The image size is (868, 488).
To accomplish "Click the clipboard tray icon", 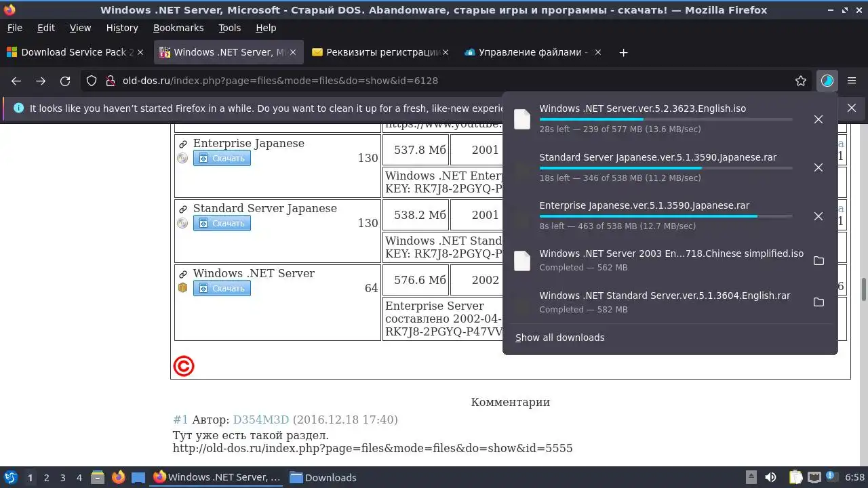I will (x=796, y=478).
